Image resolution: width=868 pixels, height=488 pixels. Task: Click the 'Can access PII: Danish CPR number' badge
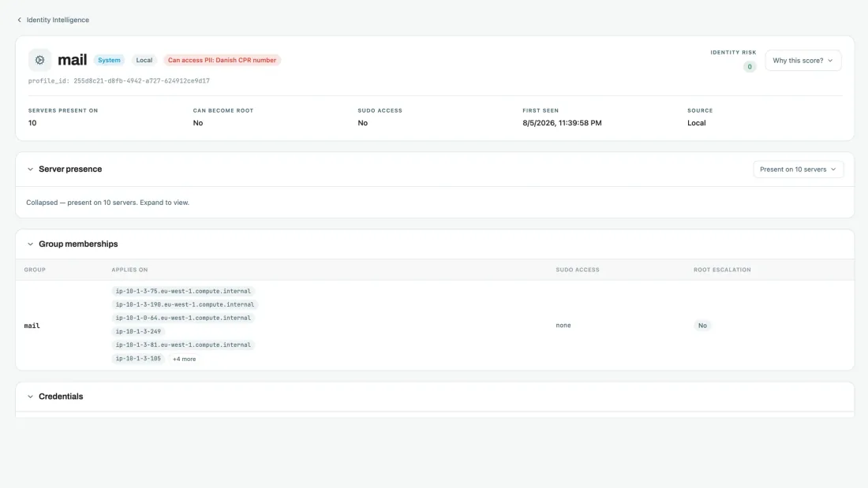[222, 60]
